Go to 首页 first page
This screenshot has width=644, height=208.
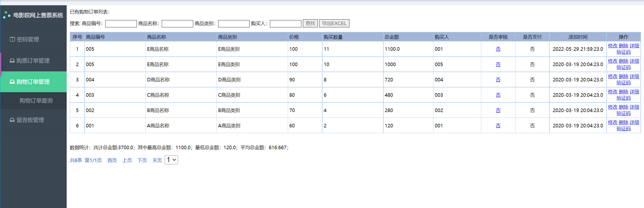[112, 160]
